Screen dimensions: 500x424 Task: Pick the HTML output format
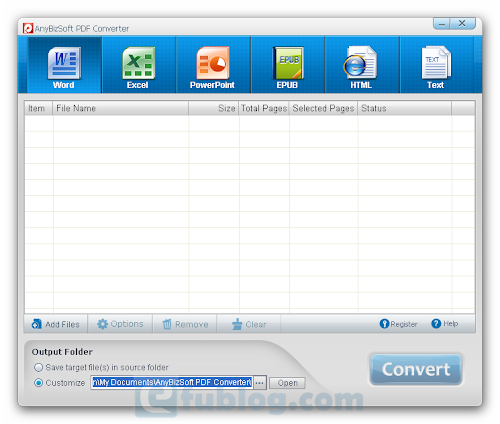click(x=362, y=65)
